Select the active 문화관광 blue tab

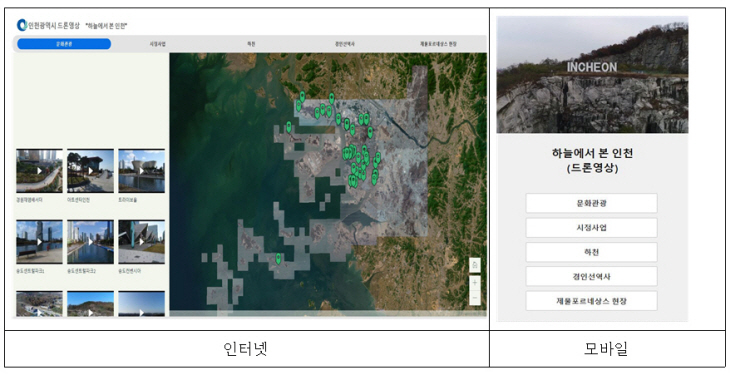(x=64, y=44)
